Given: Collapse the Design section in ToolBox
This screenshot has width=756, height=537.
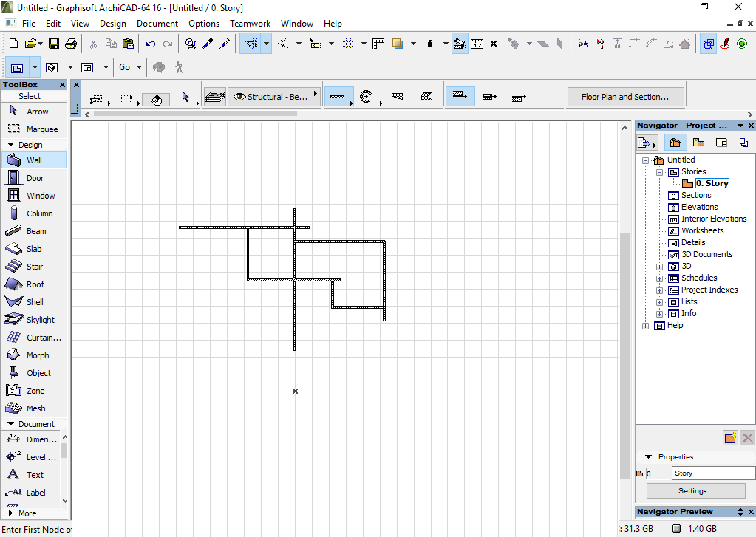Looking at the screenshot, I should point(11,145).
